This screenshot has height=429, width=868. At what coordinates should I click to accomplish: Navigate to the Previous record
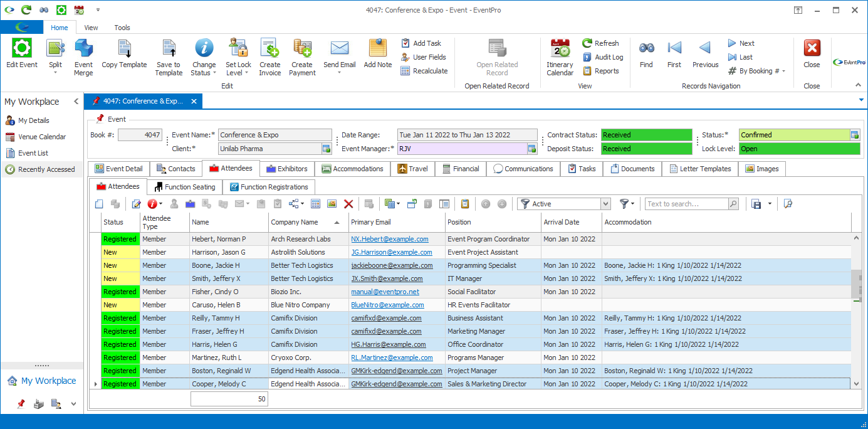(706, 54)
